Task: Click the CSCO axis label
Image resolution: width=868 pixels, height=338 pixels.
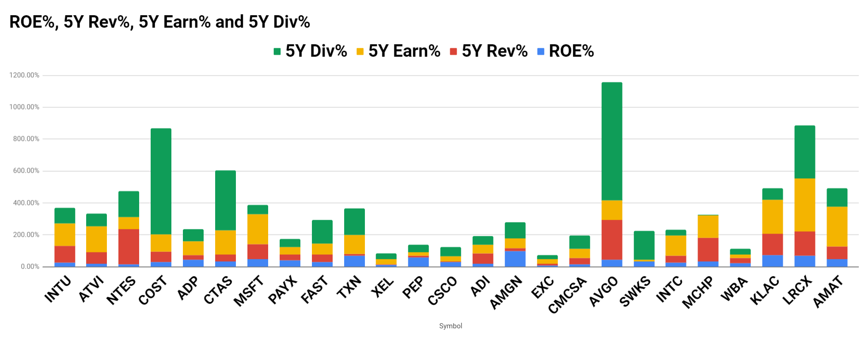Action: tap(443, 291)
